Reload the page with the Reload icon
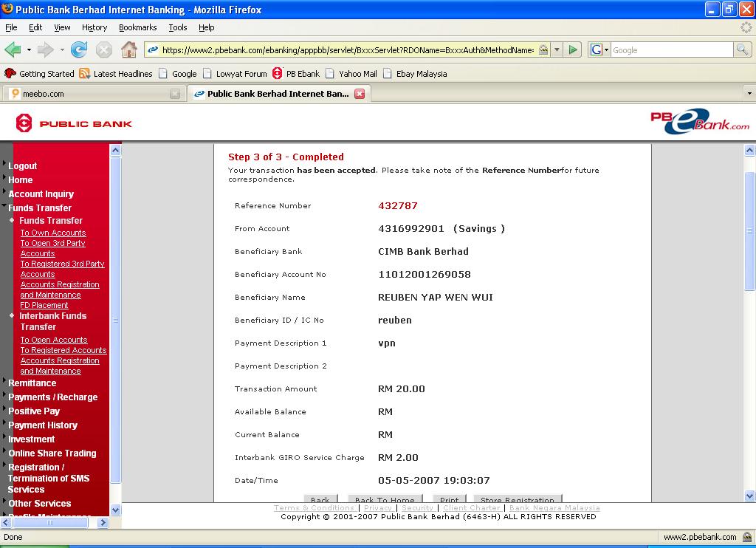 [79, 49]
